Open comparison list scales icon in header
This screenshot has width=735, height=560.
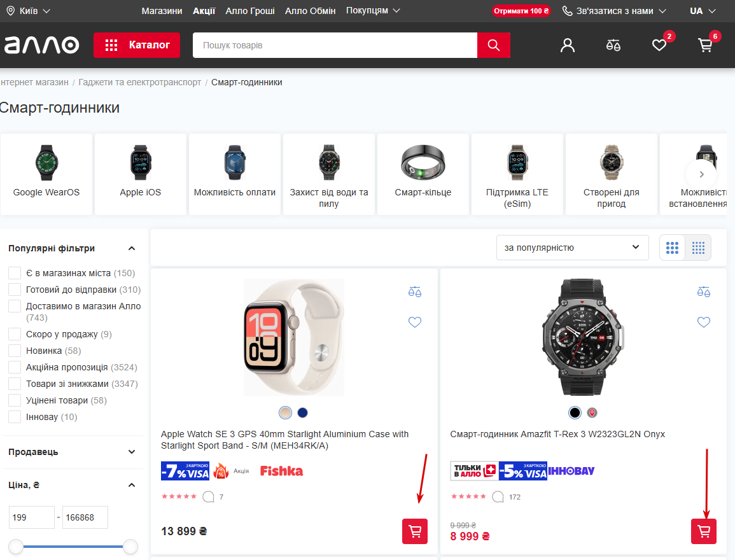tap(613, 45)
